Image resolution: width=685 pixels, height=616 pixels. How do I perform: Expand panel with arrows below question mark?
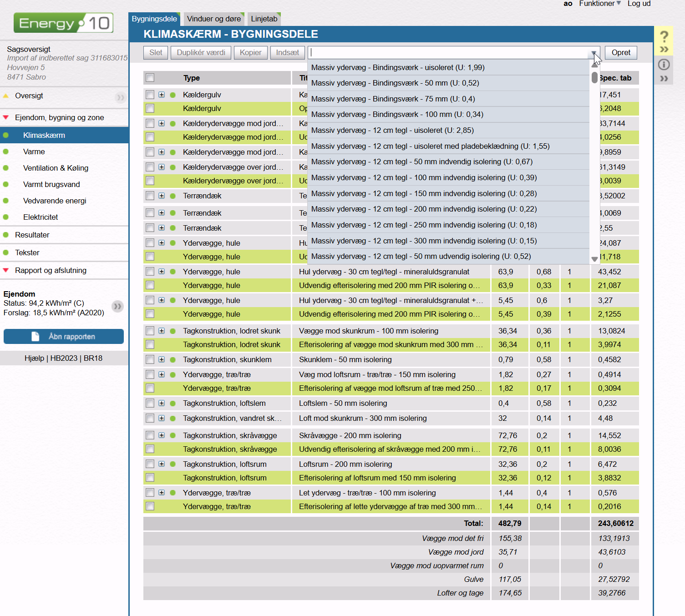click(x=664, y=49)
